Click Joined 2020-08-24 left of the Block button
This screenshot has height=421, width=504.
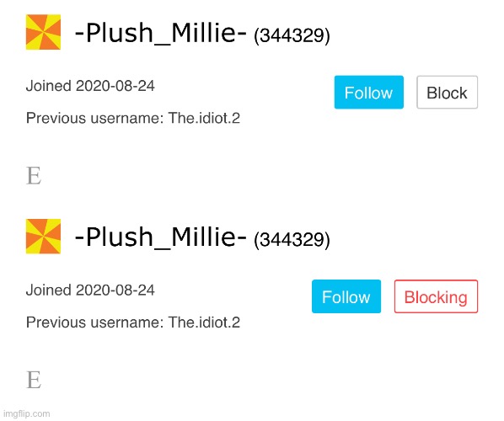90,86
